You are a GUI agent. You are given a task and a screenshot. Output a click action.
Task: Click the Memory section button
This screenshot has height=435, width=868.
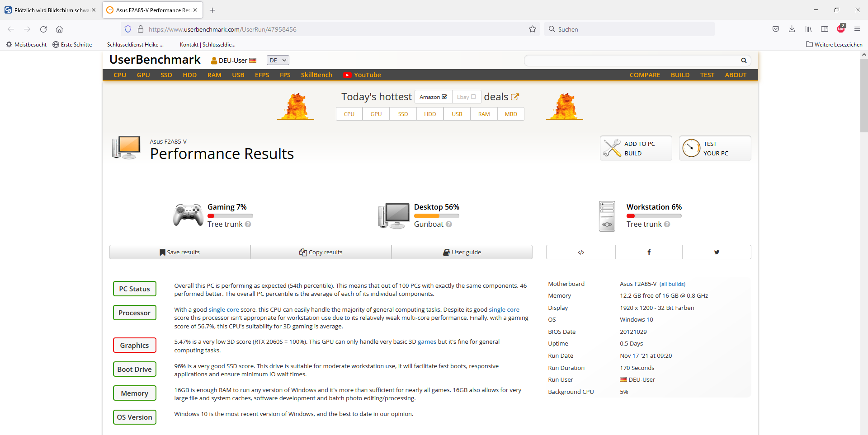point(134,393)
